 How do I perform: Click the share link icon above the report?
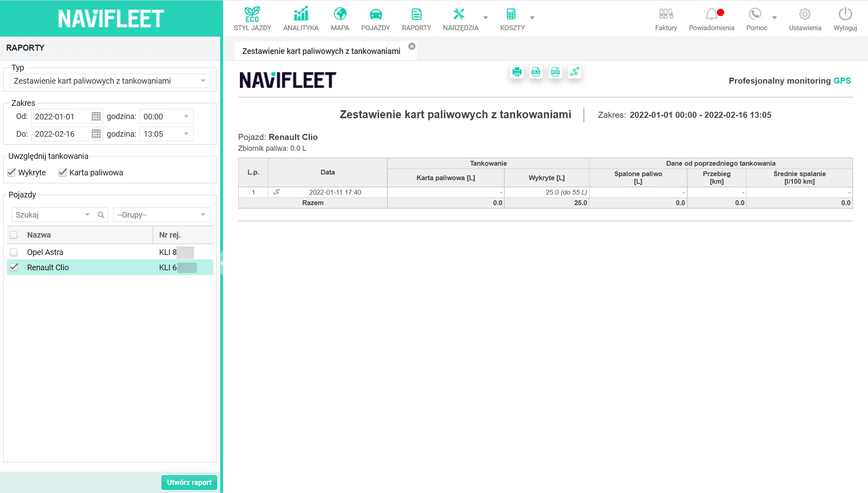pos(575,72)
